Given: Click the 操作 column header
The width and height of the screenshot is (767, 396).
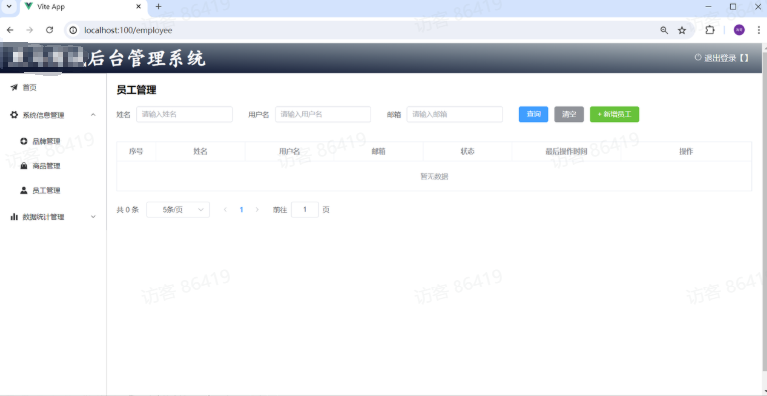Looking at the screenshot, I should pyautogui.click(x=686, y=152).
